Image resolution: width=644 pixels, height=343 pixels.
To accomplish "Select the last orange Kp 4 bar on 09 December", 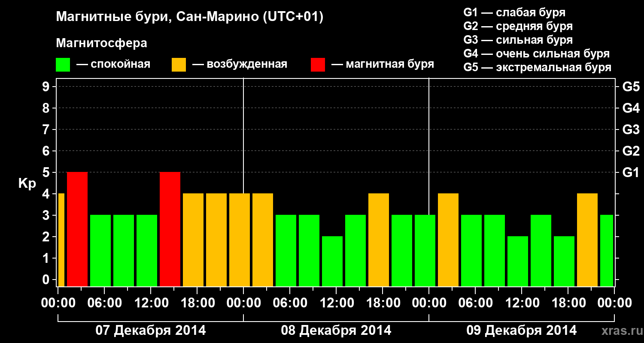I will click(587, 240).
